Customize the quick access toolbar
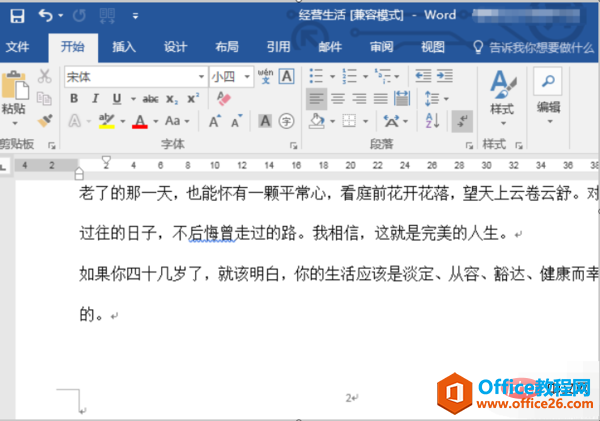600x421 pixels. coord(135,16)
